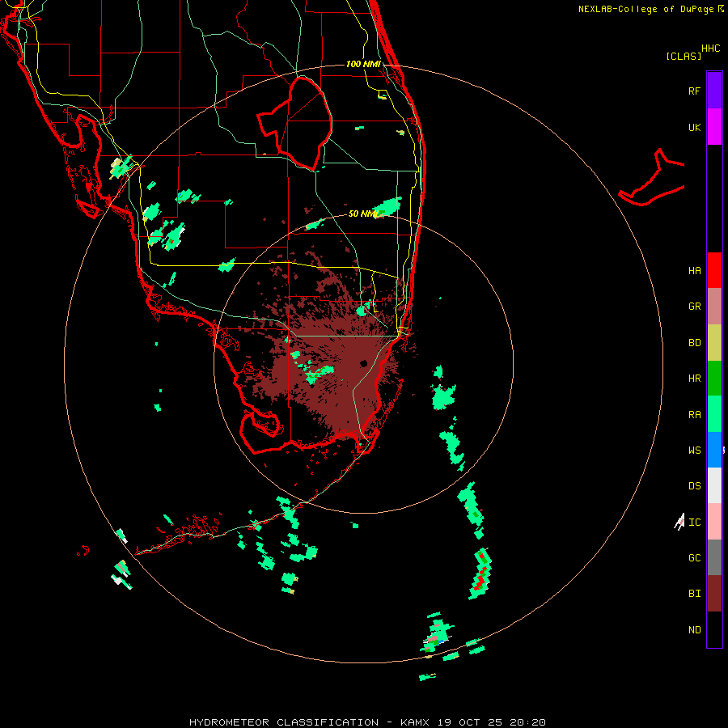Click the UK magenta legend swatch
728x728 pixels.
pyautogui.click(x=714, y=126)
